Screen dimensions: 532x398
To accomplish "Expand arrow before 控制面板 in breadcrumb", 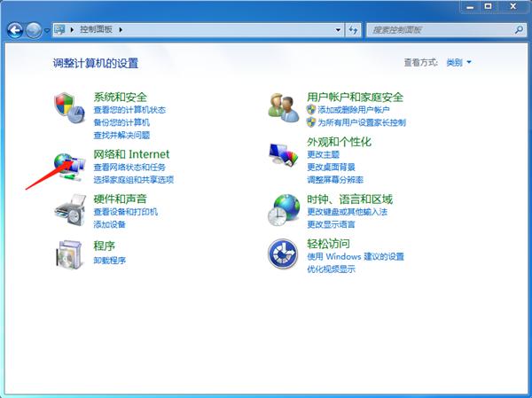I will click(x=72, y=30).
